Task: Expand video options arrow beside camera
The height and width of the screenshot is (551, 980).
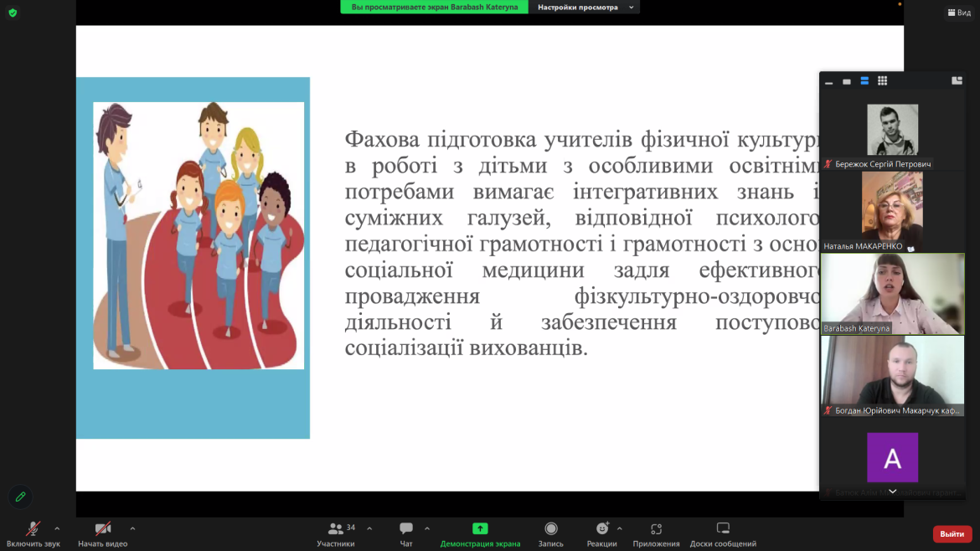Action: coord(132,528)
